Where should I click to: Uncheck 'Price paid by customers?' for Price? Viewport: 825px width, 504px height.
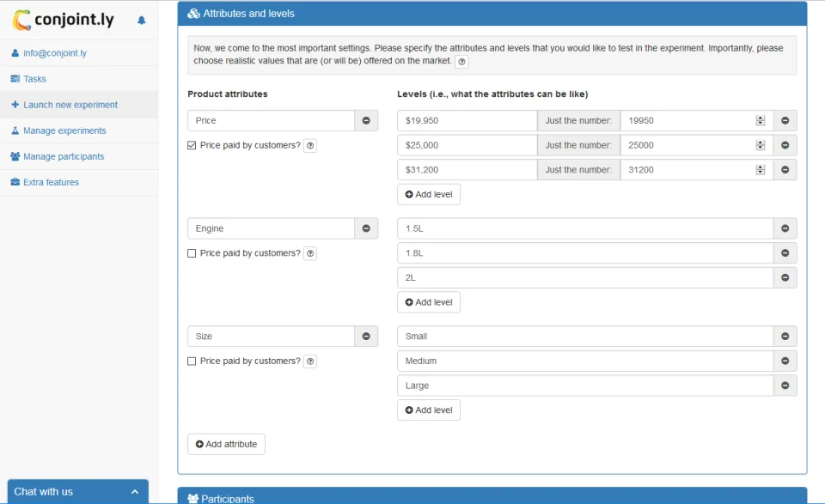[x=192, y=145]
